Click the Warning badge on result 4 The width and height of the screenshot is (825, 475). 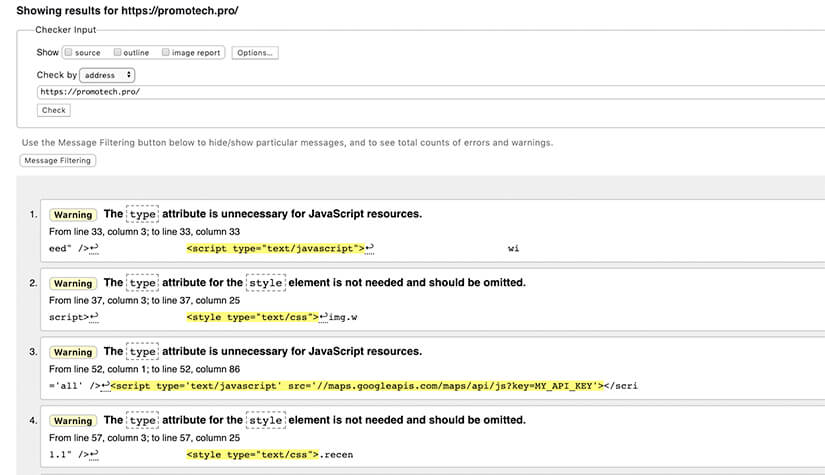73,421
